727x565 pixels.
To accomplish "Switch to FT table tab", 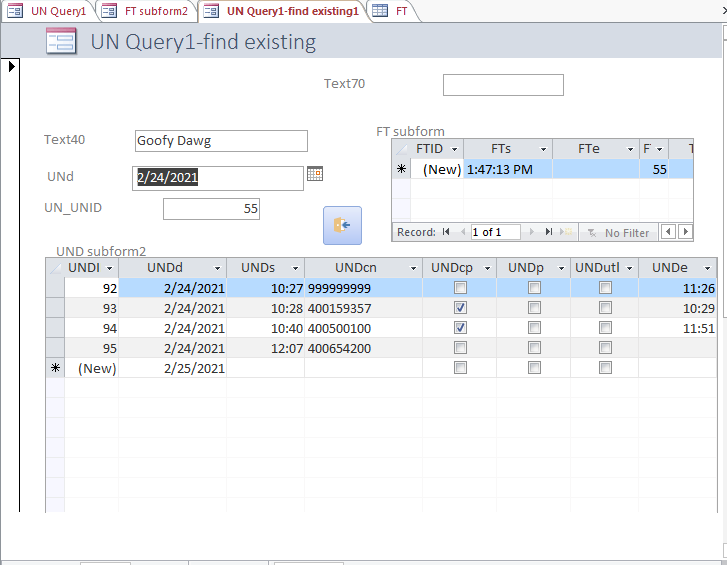I will pos(392,11).
